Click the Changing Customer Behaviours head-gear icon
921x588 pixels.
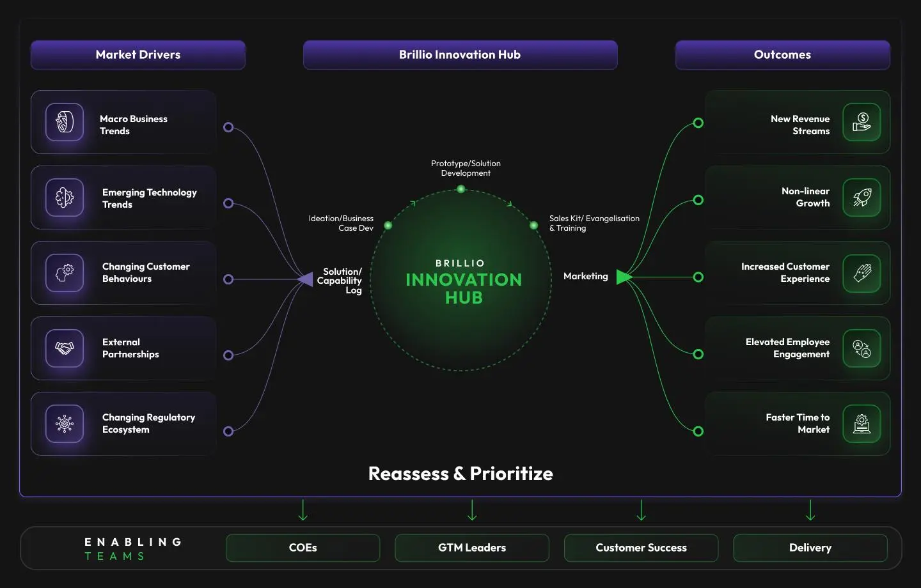65,273
